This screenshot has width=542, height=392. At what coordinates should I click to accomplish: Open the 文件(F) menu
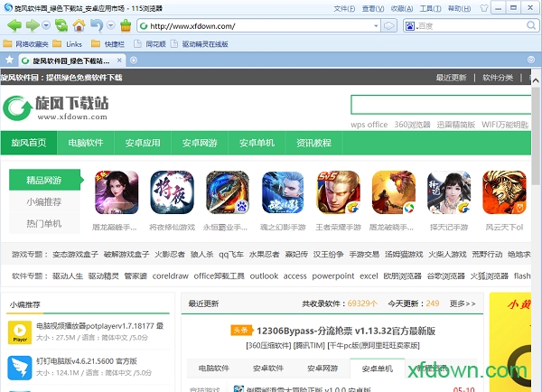coord(344,7)
